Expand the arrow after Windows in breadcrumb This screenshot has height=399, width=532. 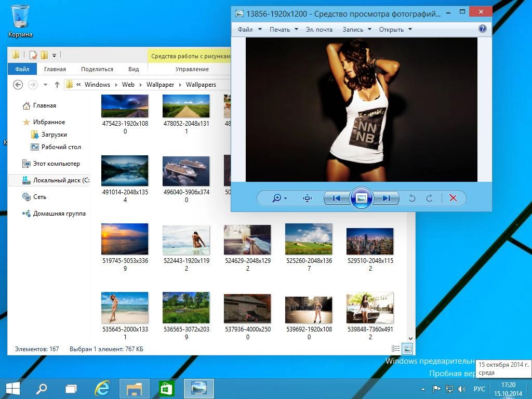(116, 85)
